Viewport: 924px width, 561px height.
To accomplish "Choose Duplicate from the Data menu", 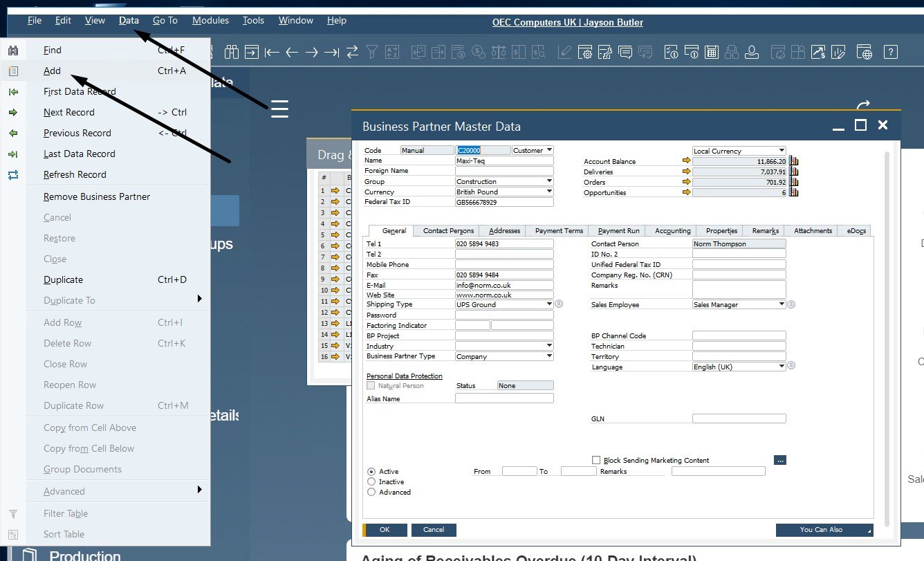I will click(62, 279).
